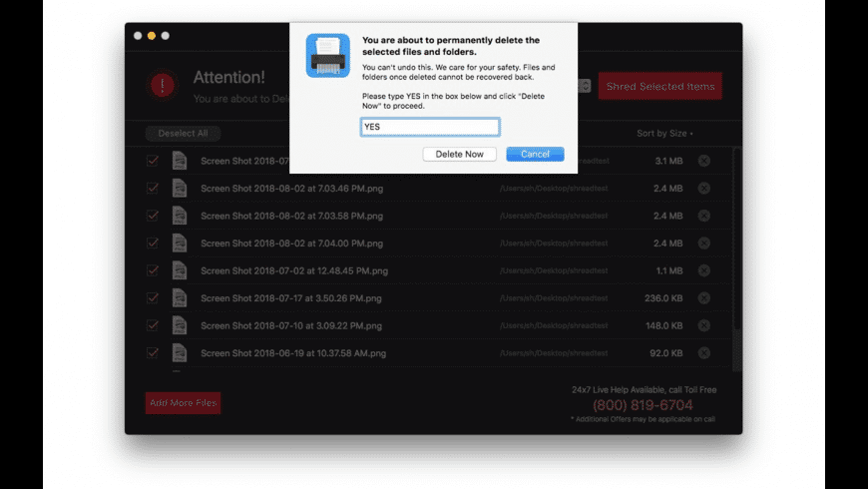The image size is (868, 489).
Task: Click PNG file icon for 7.03.46 PM screenshot
Action: coord(180,189)
